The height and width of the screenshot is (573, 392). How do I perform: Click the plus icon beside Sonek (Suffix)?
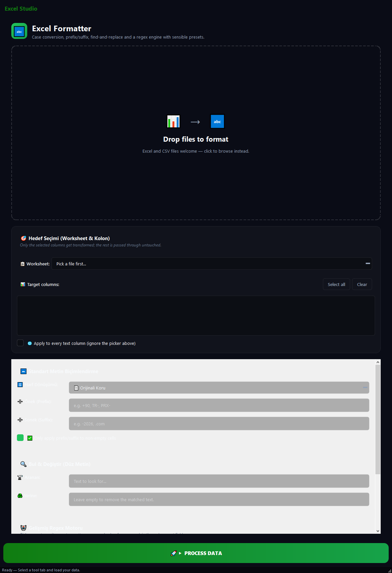click(x=20, y=420)
